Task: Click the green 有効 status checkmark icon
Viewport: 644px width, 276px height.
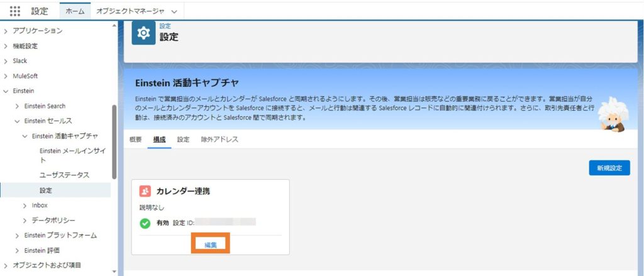Action: 145,223
